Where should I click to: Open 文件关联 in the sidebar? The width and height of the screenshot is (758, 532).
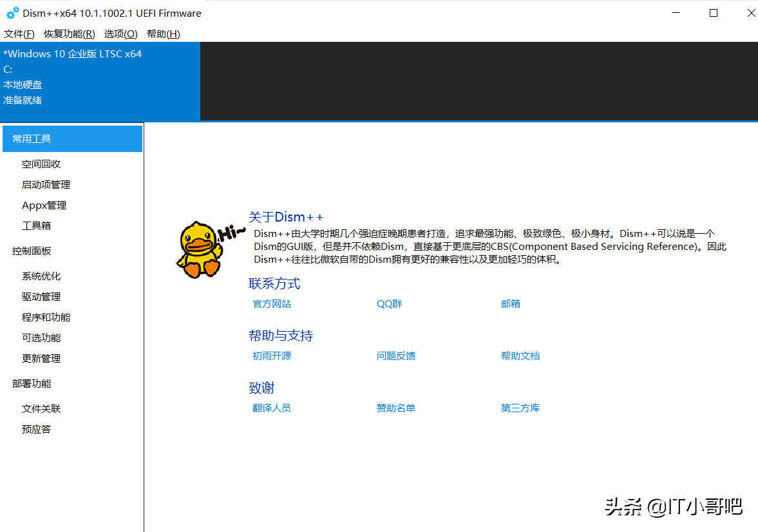[x=41, y=409]
